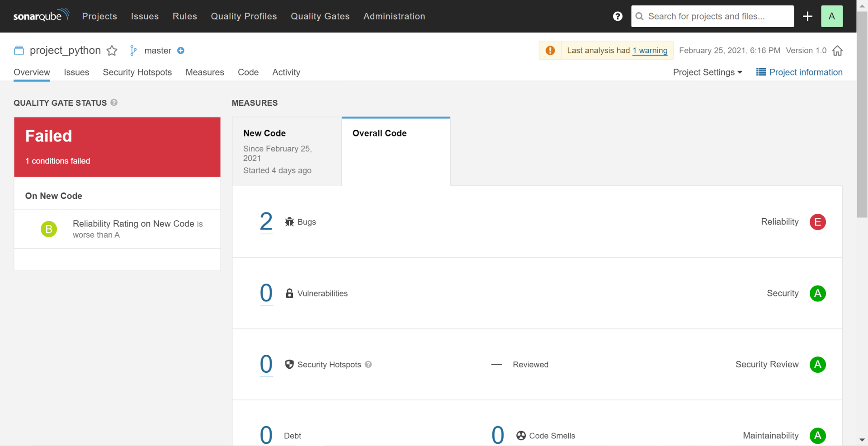Image resolution: width=868 pixels, height=446 pixels.
Task: Switch to Activity project tab
Action: point(286,72)
